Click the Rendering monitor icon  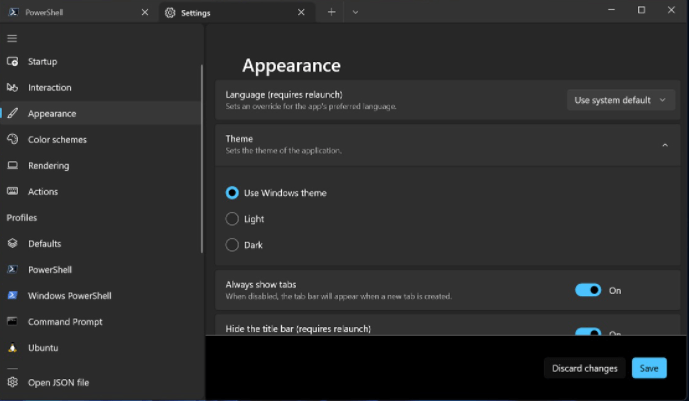tap(12, 165)
